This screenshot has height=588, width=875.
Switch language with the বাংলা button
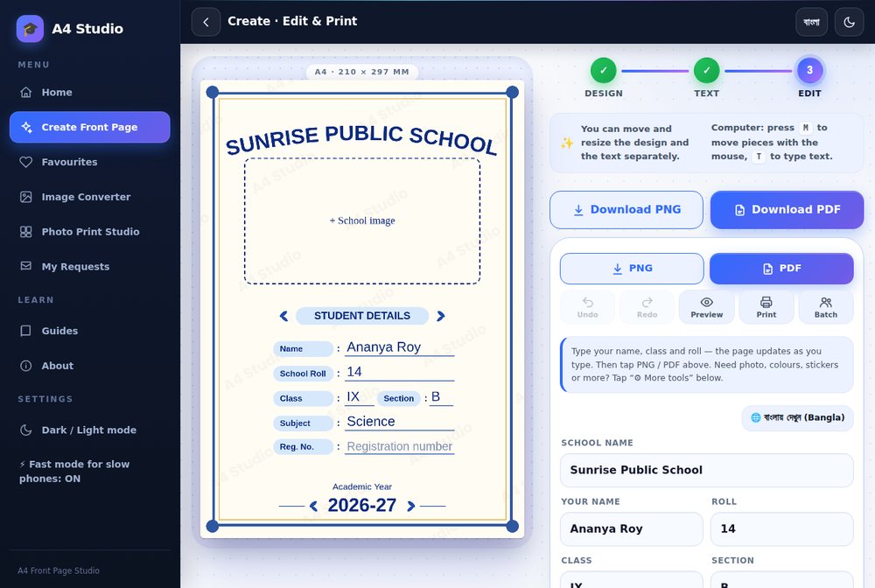811,22
